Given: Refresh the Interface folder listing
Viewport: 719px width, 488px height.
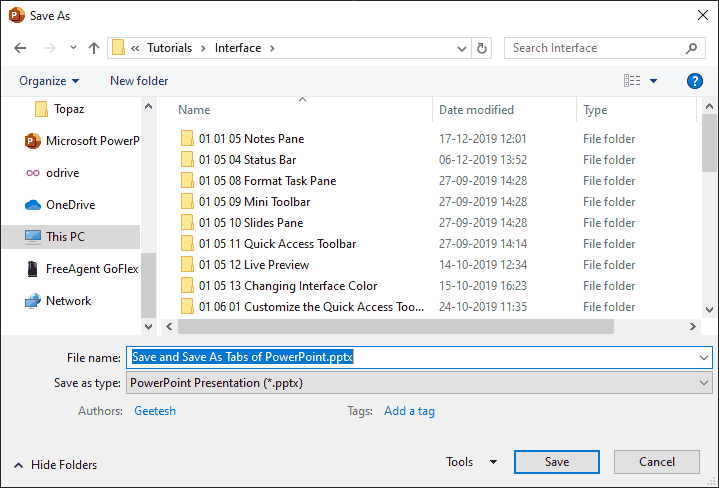Looking at the screenshot, I should (x=481, y=48).
